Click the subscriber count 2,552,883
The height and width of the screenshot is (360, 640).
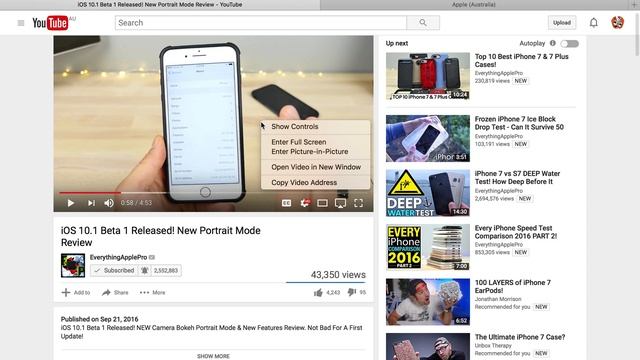(x=166, y=271)
